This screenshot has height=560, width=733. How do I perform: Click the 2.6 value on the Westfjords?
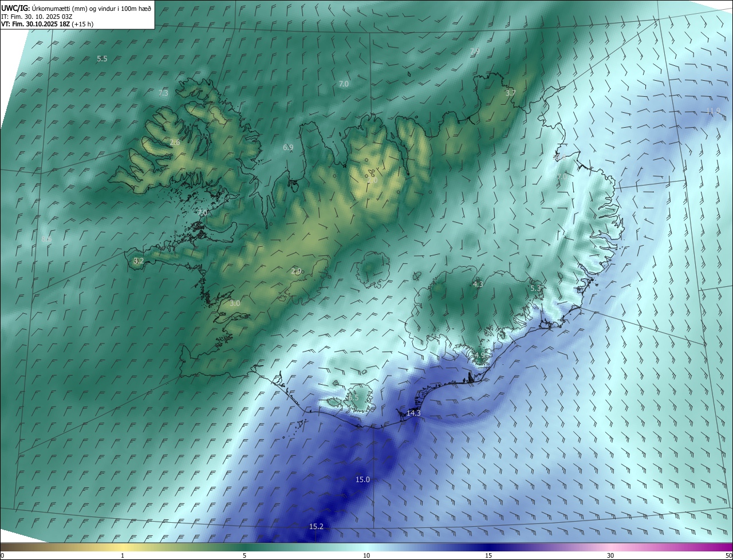pyautogui.click(x=175, y=143)
